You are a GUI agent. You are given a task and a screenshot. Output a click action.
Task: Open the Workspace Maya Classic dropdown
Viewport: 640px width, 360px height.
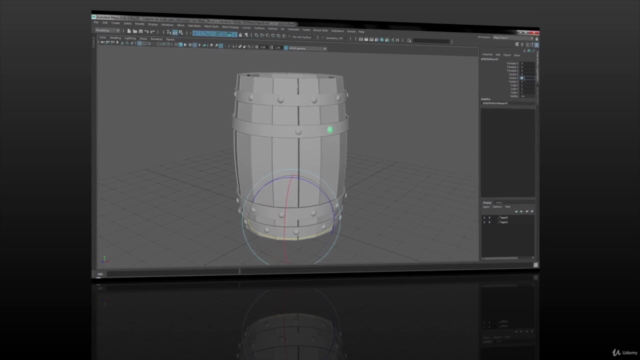512,38
